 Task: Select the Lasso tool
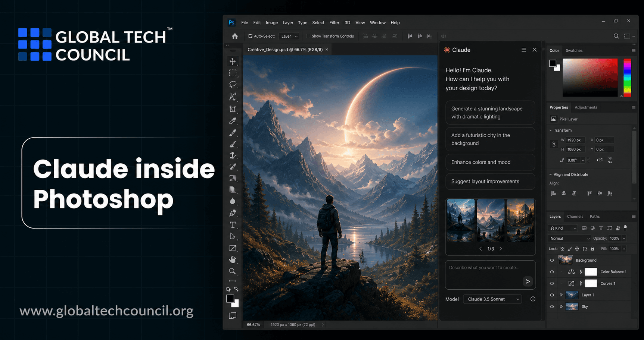coord(233,85)
